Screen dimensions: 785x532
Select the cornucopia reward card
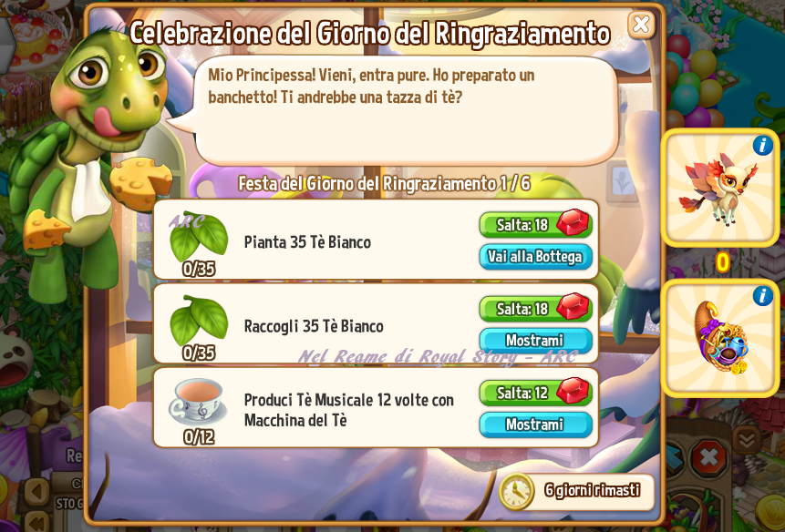click(721, 339)
